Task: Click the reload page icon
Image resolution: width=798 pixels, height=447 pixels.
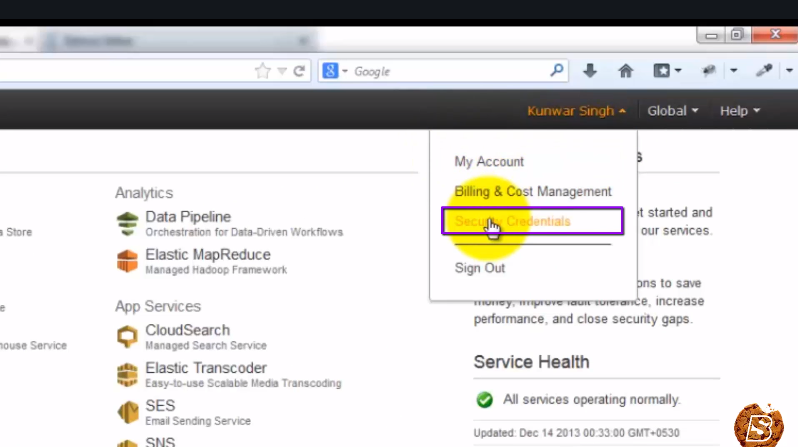Action: 299,71
